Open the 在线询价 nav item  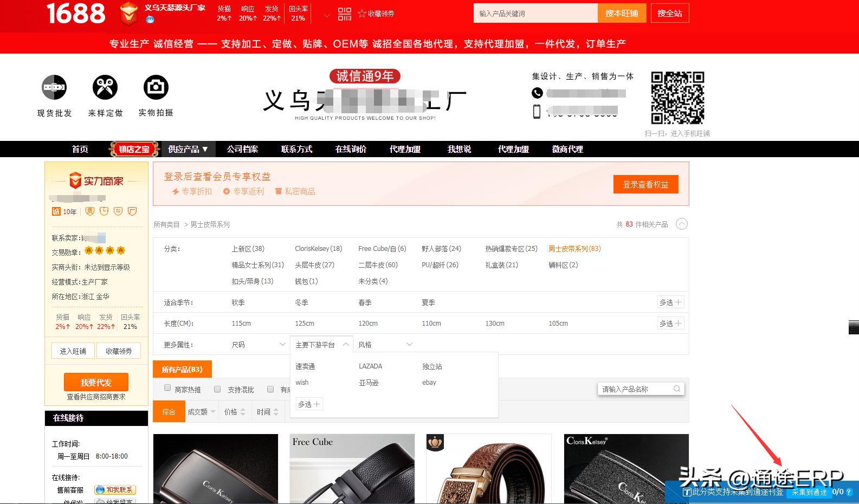click(x=351, y=149)
